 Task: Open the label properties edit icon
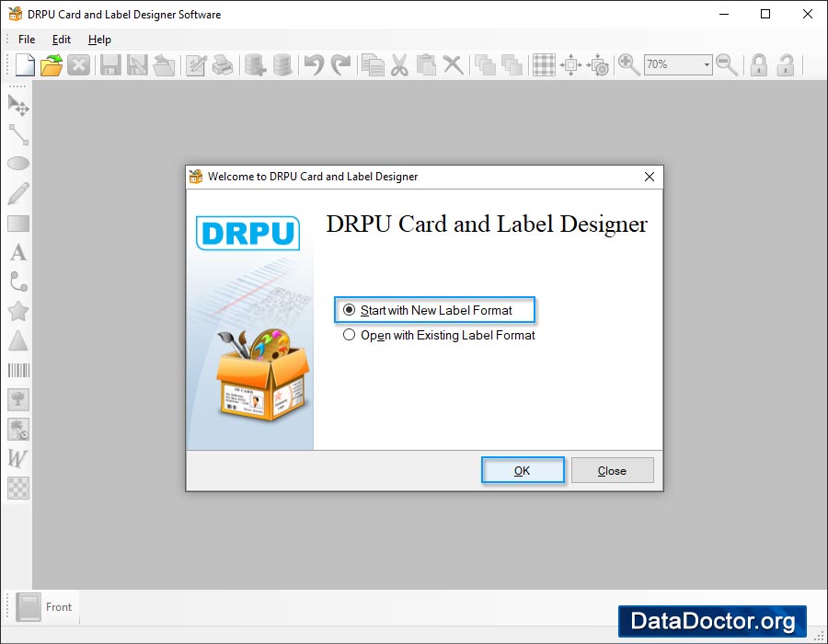coord(196,65)
